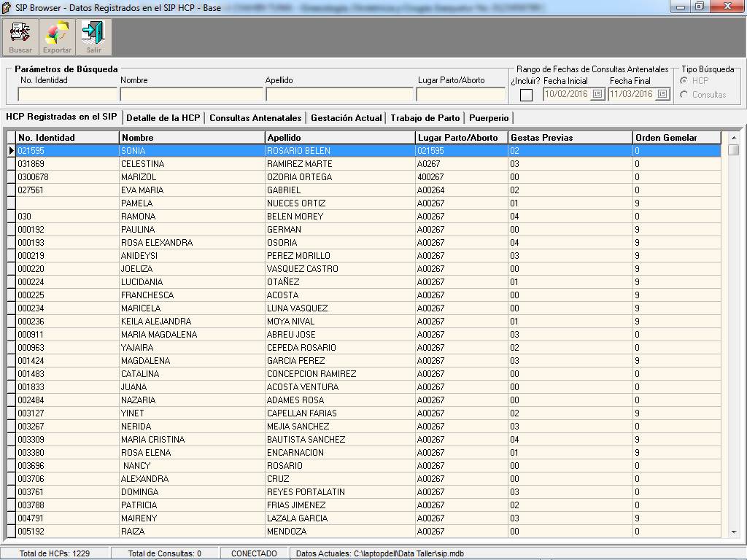
Task: Click the Orden Gemelar column header
Action: tap(677, 138)
